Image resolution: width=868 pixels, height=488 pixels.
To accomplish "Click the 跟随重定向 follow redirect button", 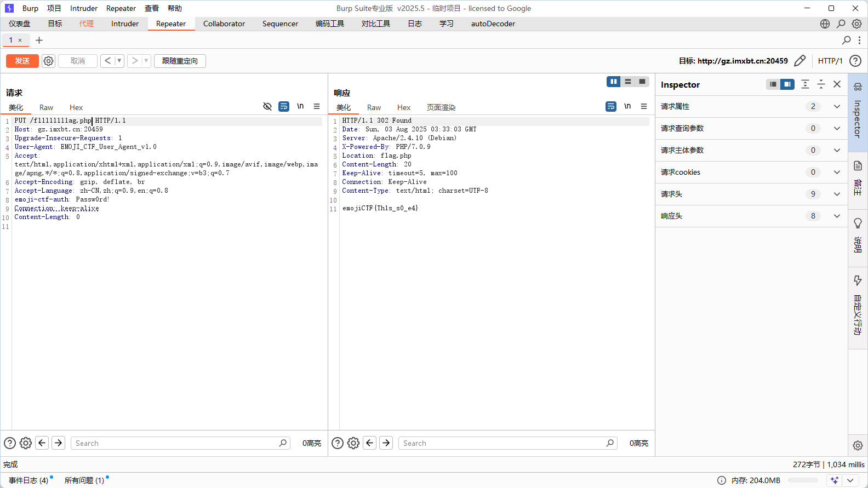I will [180, 61].
